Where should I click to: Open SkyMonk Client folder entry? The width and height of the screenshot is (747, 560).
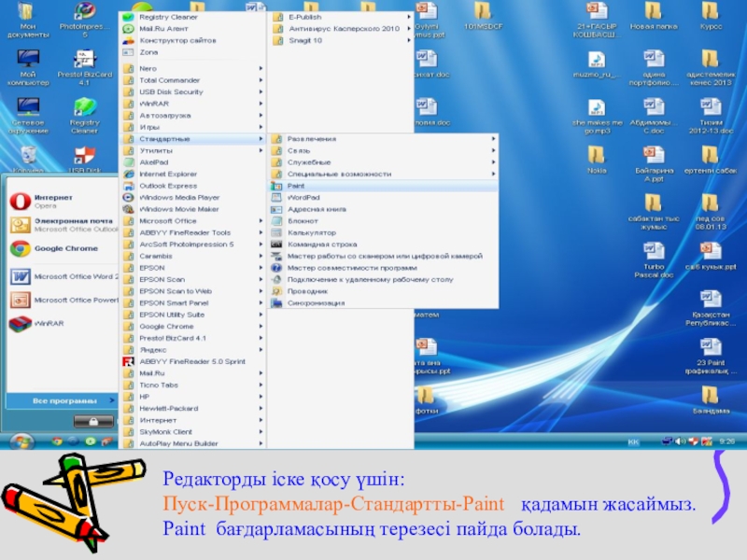pos(193,432)
